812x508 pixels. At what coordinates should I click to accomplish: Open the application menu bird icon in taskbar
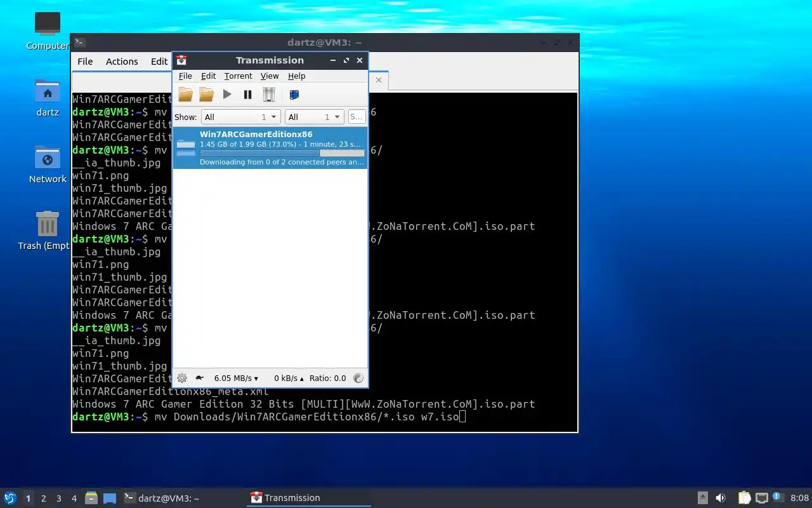point(10,498)
